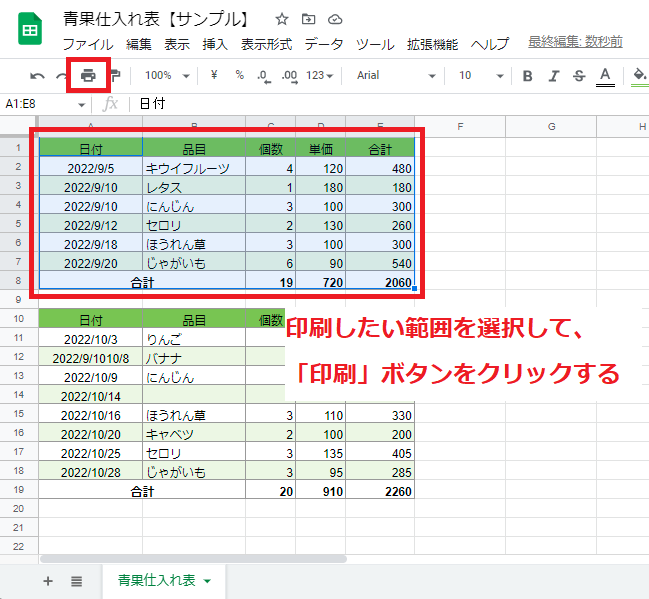The image size is (649, 599).
Task: Open the 100% zoom dropdown
Action: pos(164,75)
